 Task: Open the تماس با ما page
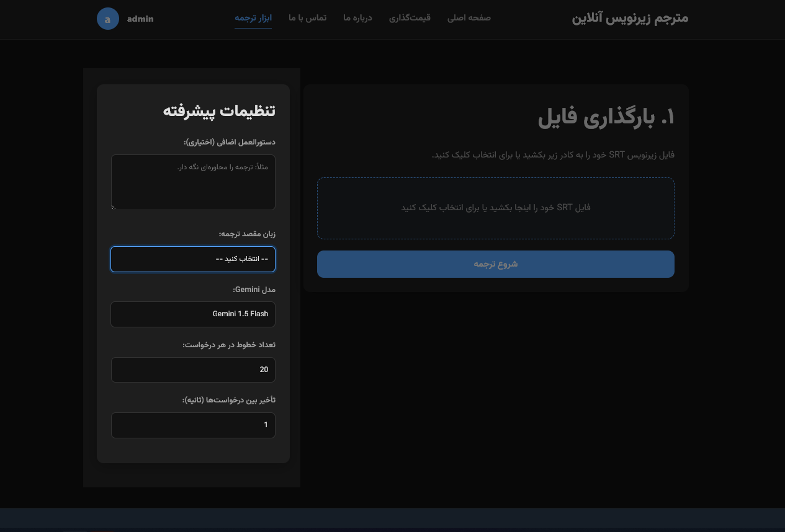pos(307,18)
